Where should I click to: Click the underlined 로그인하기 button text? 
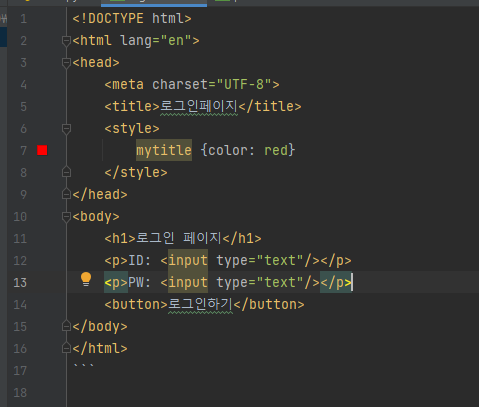(x=200, y=304)
